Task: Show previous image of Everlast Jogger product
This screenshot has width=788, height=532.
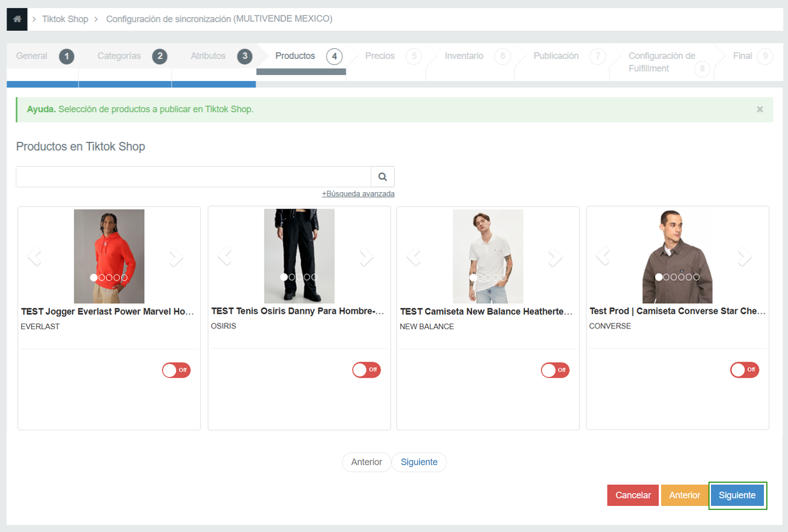Action: pos(35,257)
